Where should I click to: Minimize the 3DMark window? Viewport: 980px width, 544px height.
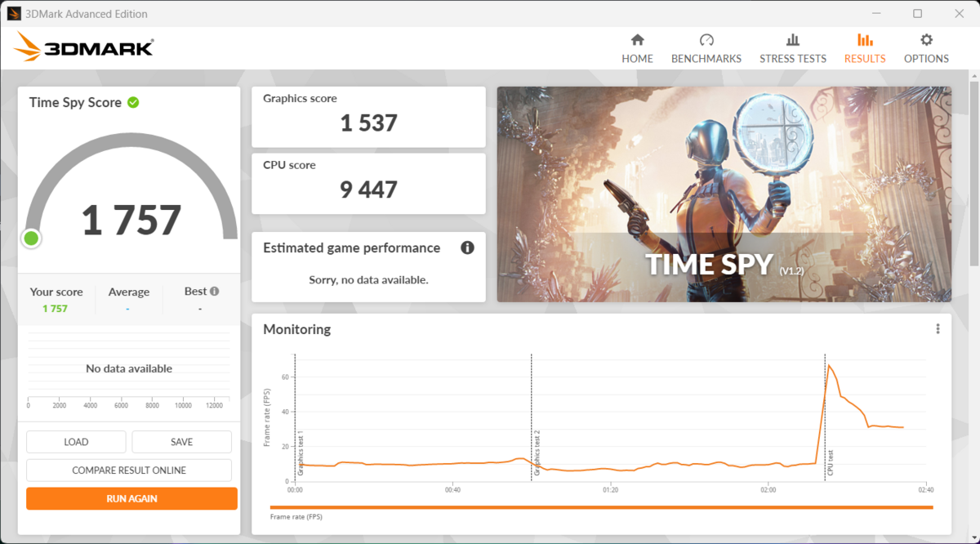coord(875,13)
